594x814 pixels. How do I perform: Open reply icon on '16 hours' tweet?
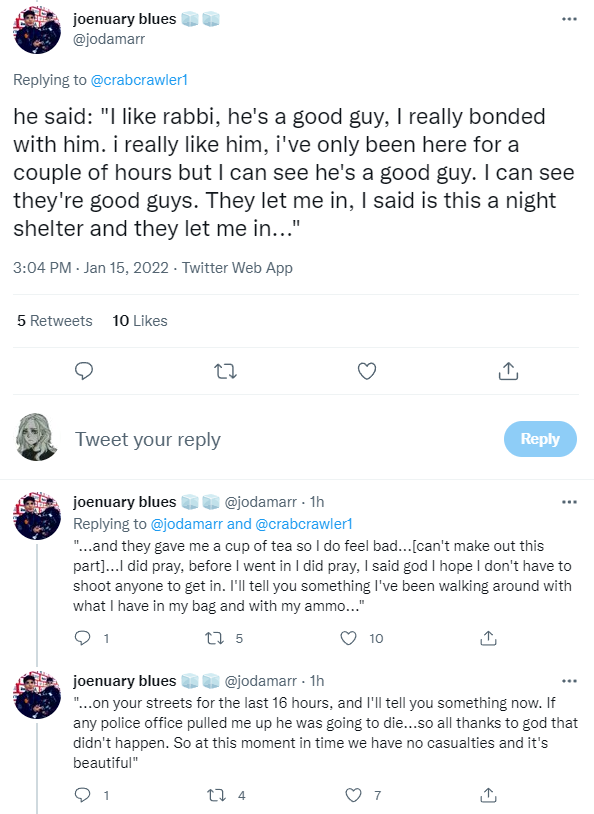click(83, 795)
